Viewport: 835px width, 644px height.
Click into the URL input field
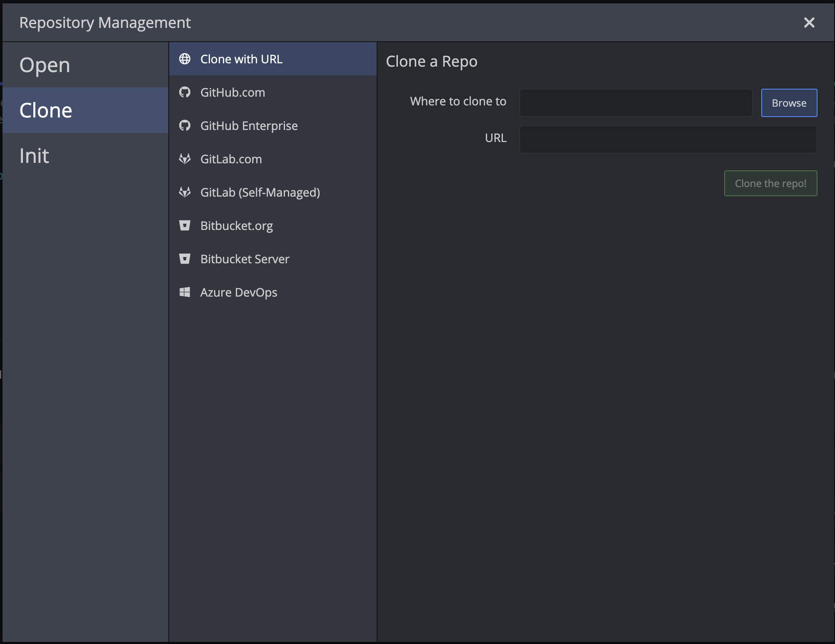tap(667, 140)
